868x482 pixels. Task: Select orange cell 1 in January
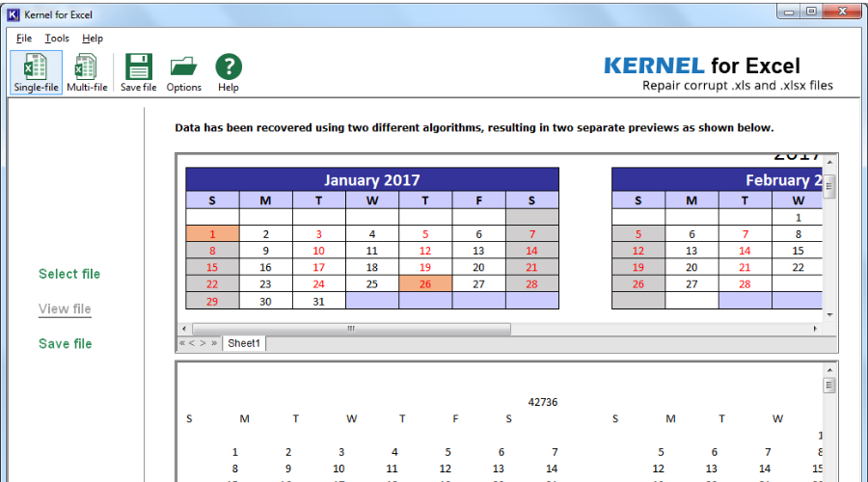(212, 234)
